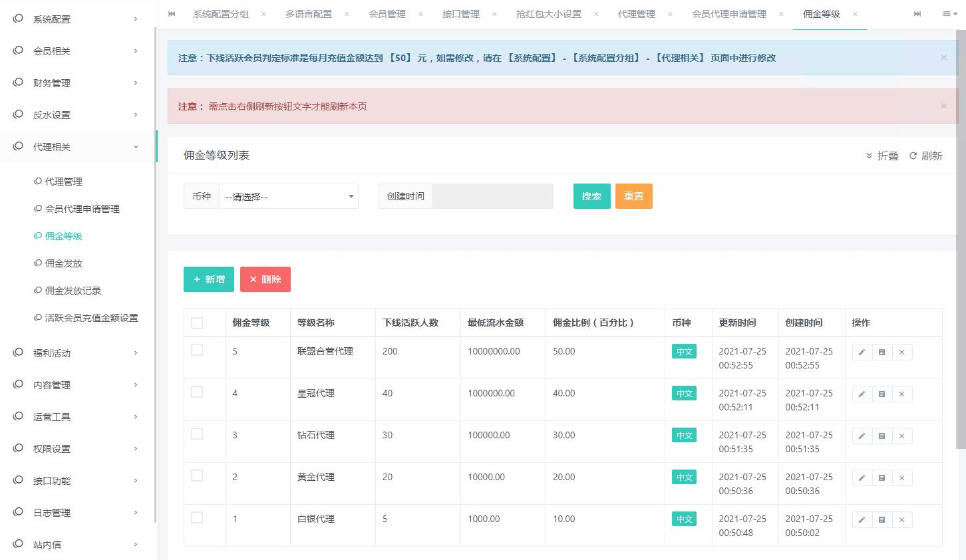Click the detail list icon for 皇冠代理 row
Viewport: 966px width, 560px height.
coord(882,394)
